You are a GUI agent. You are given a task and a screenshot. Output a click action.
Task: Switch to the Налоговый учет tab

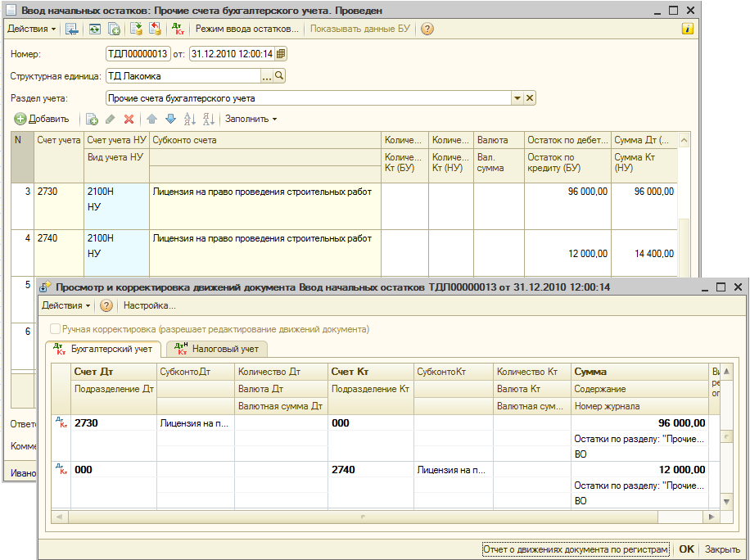[x=218, y=349]
